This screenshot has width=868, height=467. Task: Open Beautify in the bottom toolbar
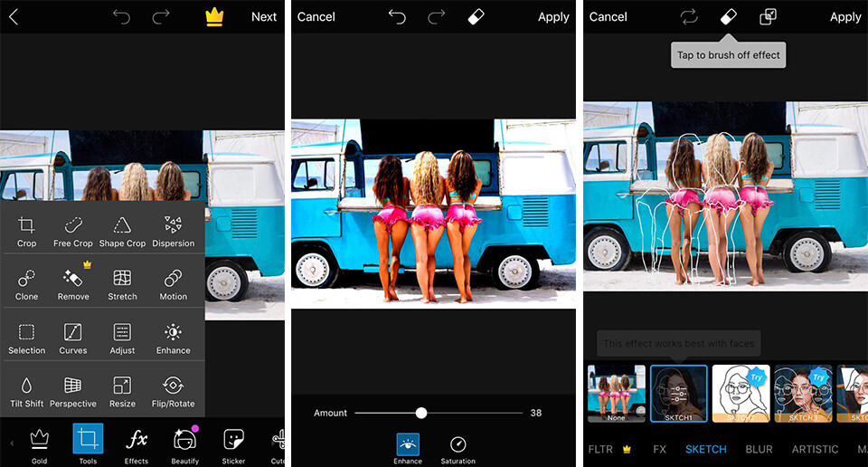[184, 446]
